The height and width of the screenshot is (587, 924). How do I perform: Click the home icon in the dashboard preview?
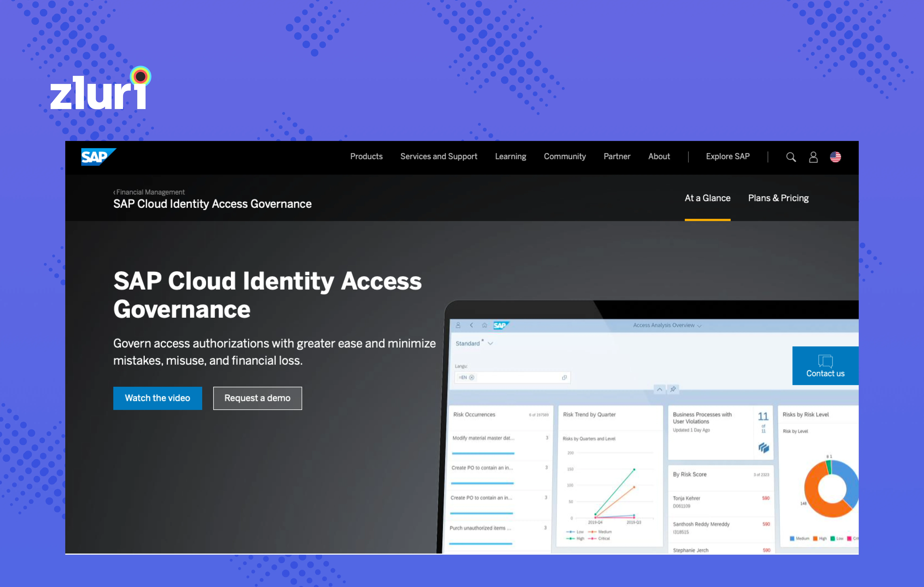click(x=485, y=325)
